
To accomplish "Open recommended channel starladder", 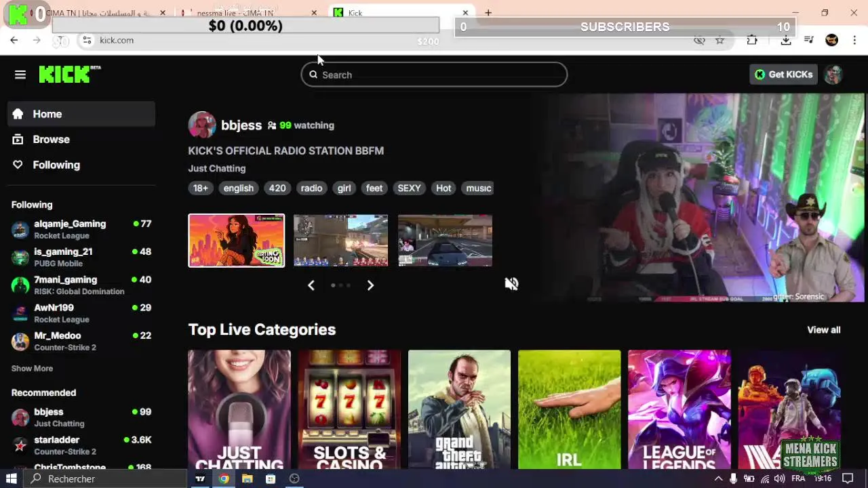I will click(x=81, y=445).
